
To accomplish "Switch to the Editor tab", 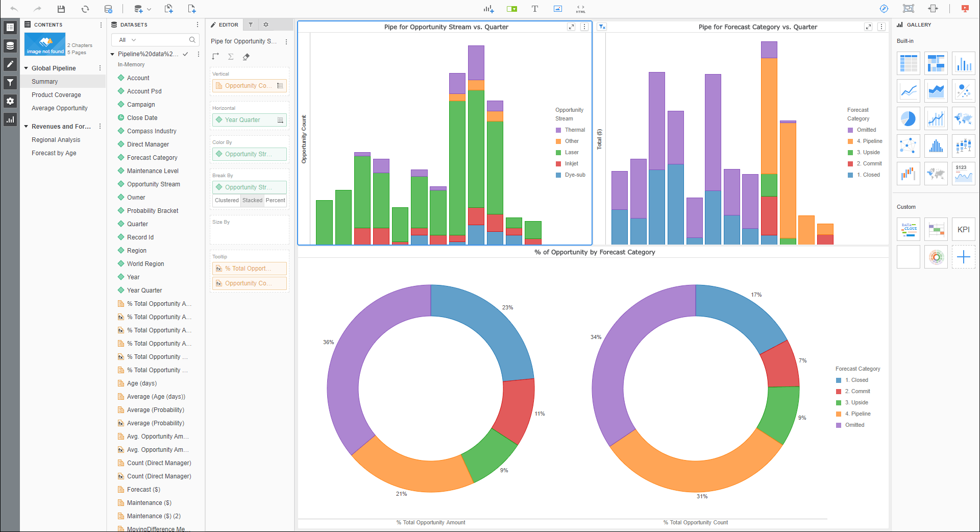I will (x=225, y=25).
